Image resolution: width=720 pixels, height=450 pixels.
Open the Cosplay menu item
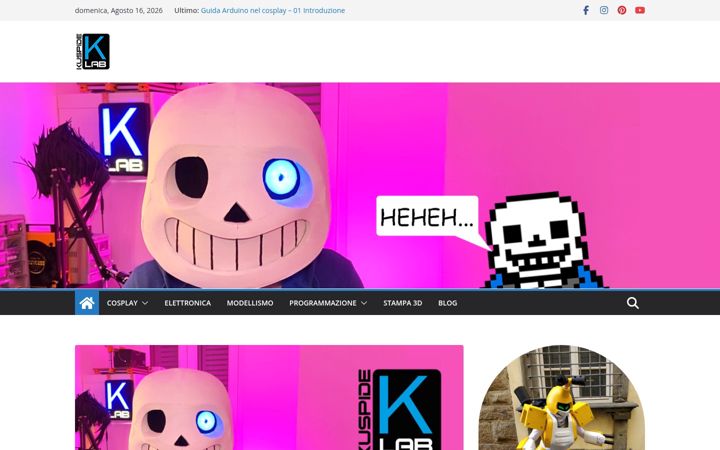click(x=122, y=303)
